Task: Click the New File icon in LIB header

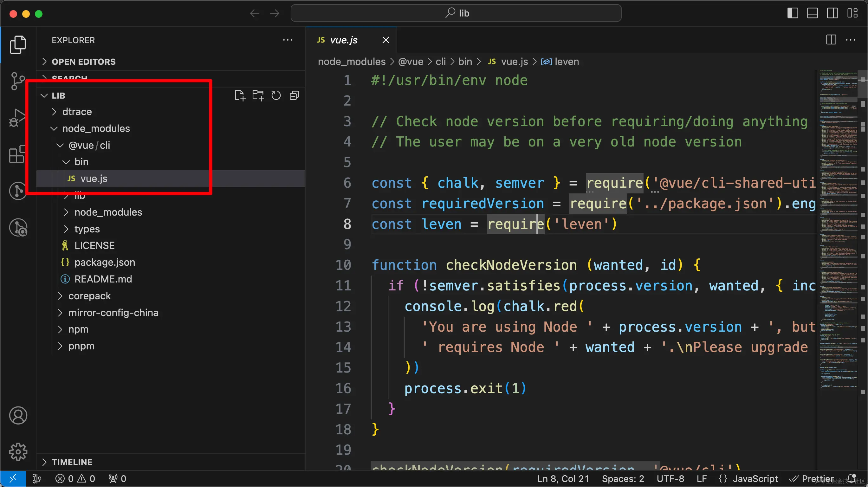Action: coord(240,95)
